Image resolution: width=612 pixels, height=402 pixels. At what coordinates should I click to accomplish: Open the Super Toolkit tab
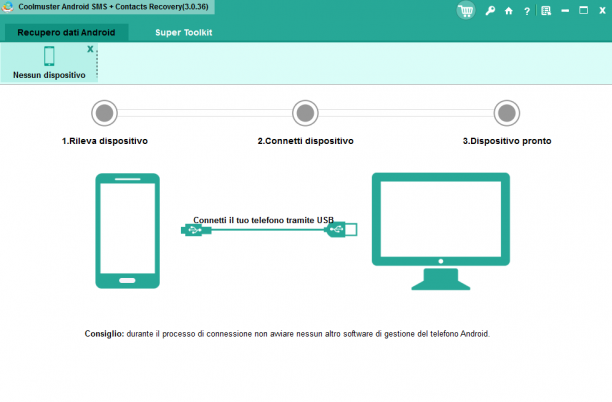coord(183,32)
